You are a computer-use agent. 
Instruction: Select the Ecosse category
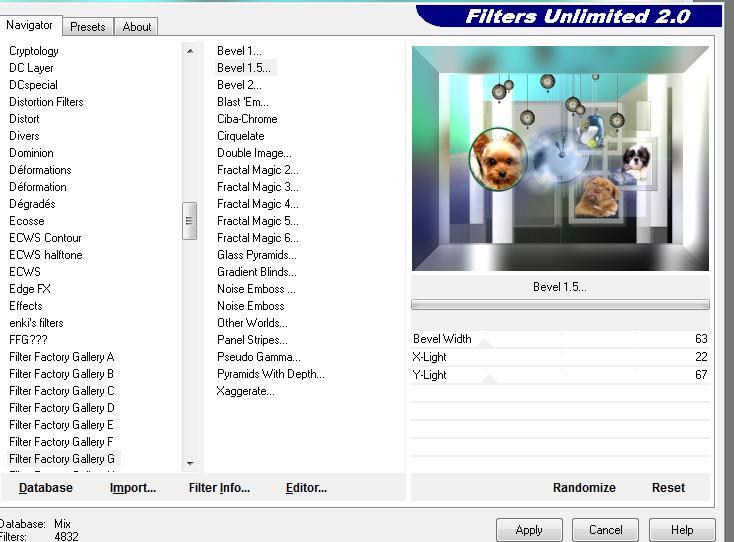pos(27,221)
